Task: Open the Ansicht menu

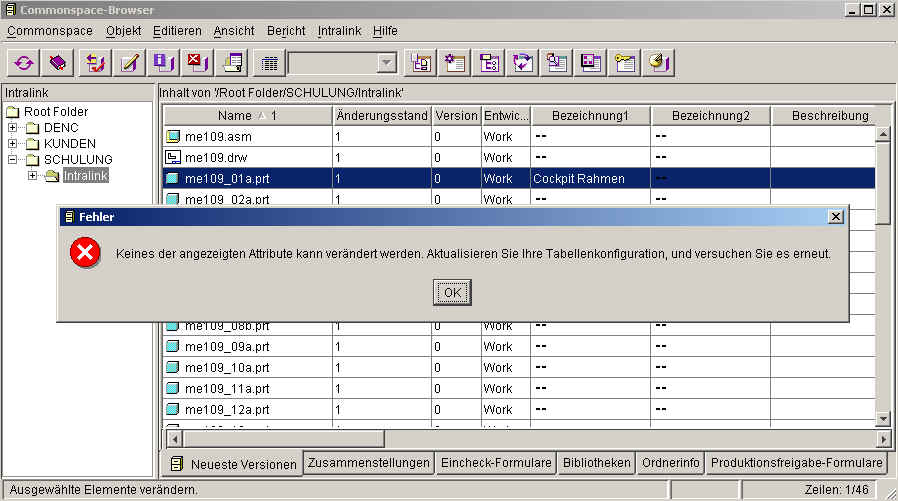Action: [x=234, y=31]
